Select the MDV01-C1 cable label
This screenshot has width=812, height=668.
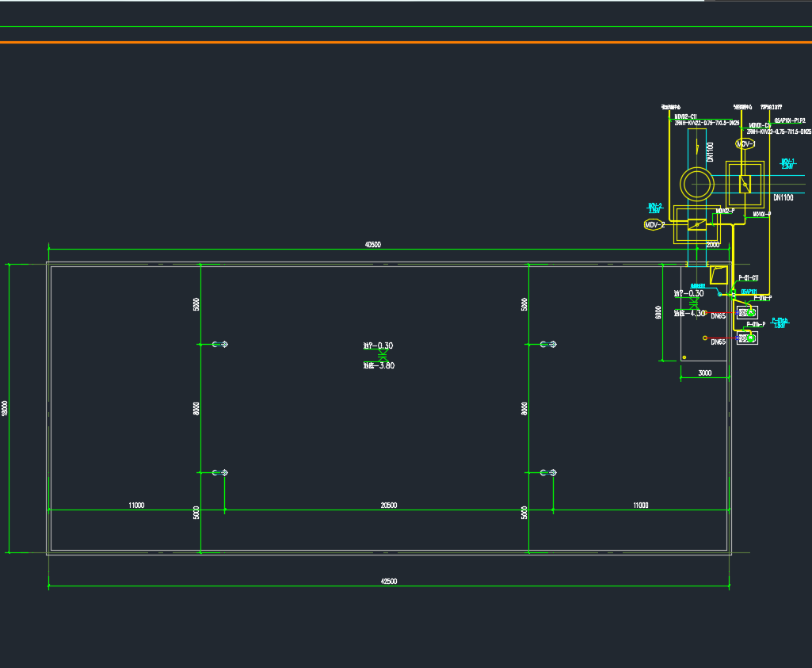[x=761, y=125]
